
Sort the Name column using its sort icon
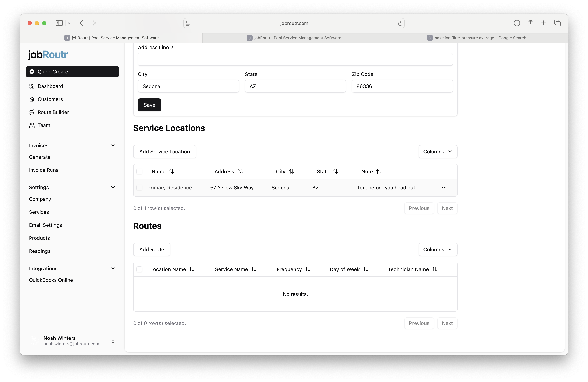[x=171, y=171]
